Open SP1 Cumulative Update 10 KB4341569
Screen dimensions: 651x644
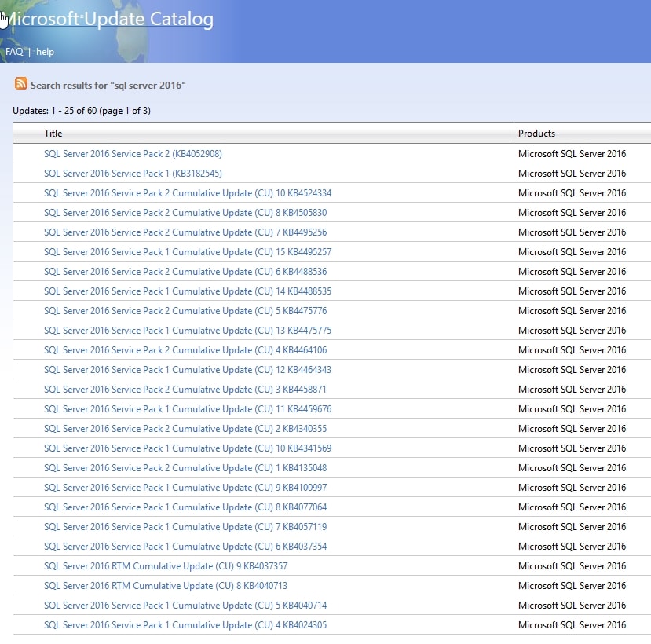188,448
